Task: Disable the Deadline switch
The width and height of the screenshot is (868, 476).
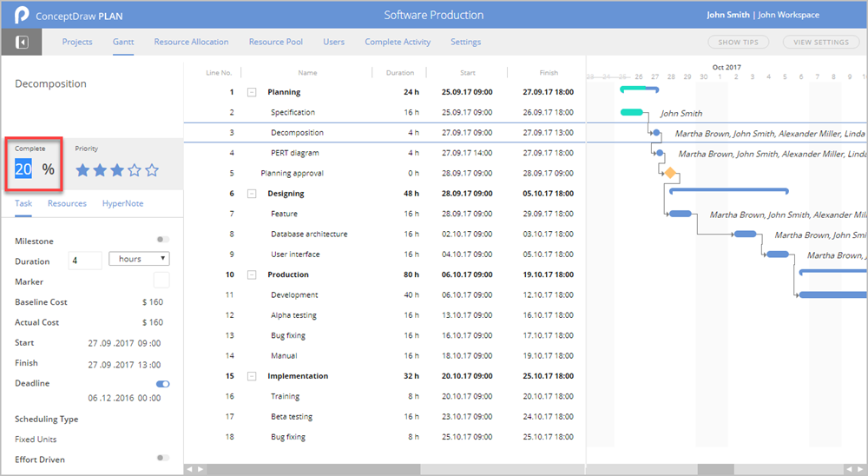Action: 162,383
